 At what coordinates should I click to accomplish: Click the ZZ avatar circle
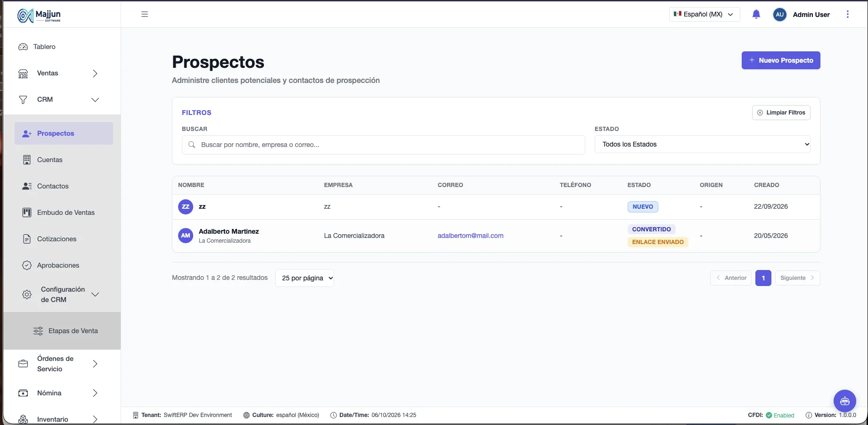pos(186,207)
